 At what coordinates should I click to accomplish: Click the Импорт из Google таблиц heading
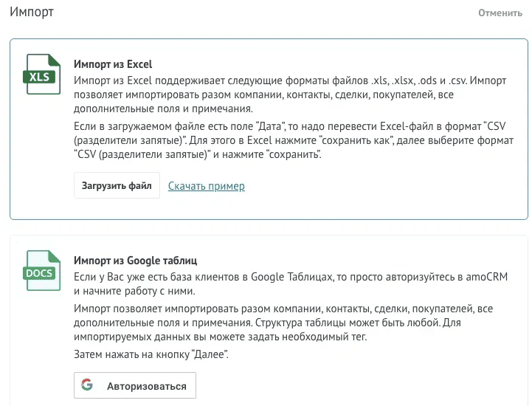coord(135,261)
